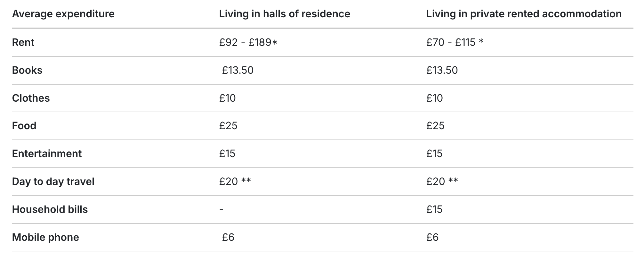
Task: Click the 'Average expenditure' column header
Action: (x=63, y=14)
